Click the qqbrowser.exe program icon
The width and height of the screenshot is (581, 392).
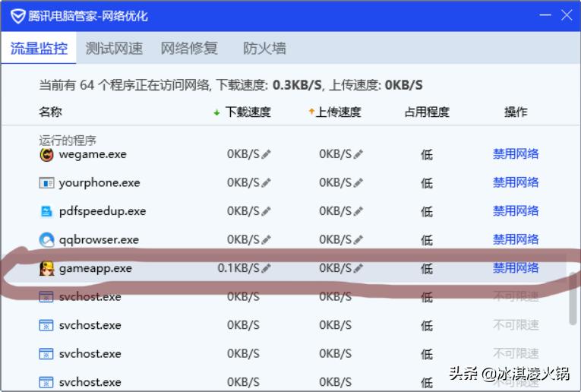pyautogui.click(x=46, y=240)
